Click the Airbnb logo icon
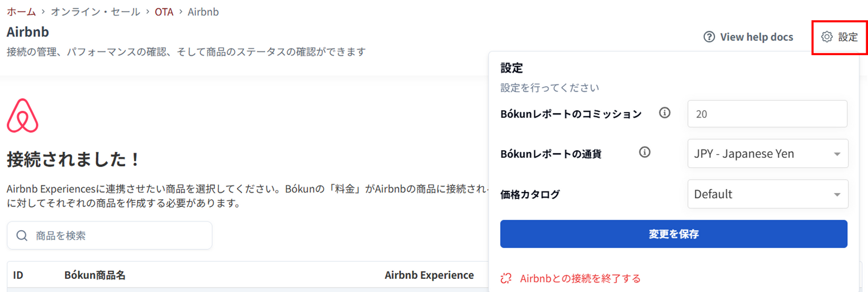 click(x=23, y=116)
